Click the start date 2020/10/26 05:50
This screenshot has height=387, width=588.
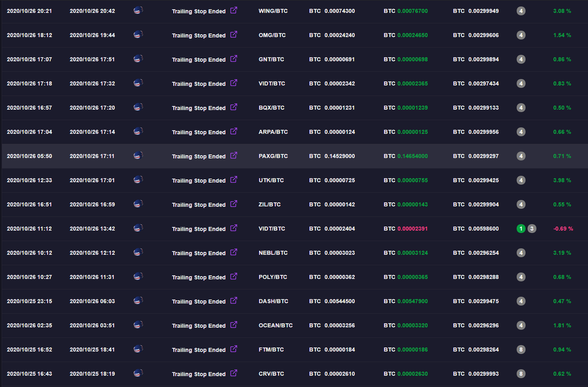click(x=29, y=156)
